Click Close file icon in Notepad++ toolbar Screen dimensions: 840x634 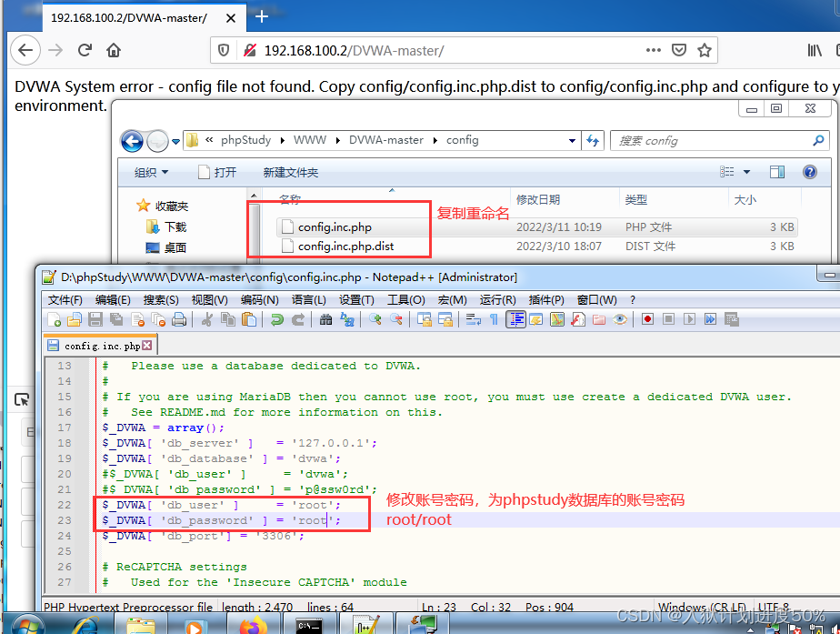(137, 319)
